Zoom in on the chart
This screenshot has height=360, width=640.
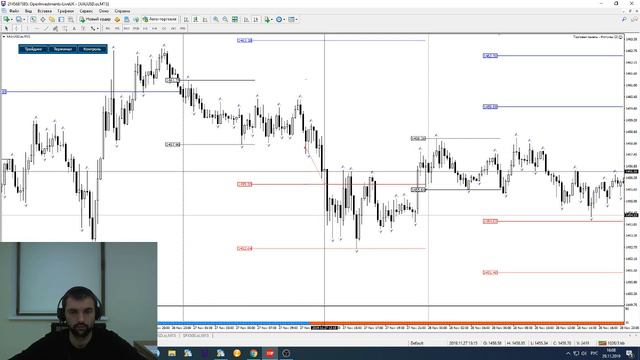tap(216, 19)
